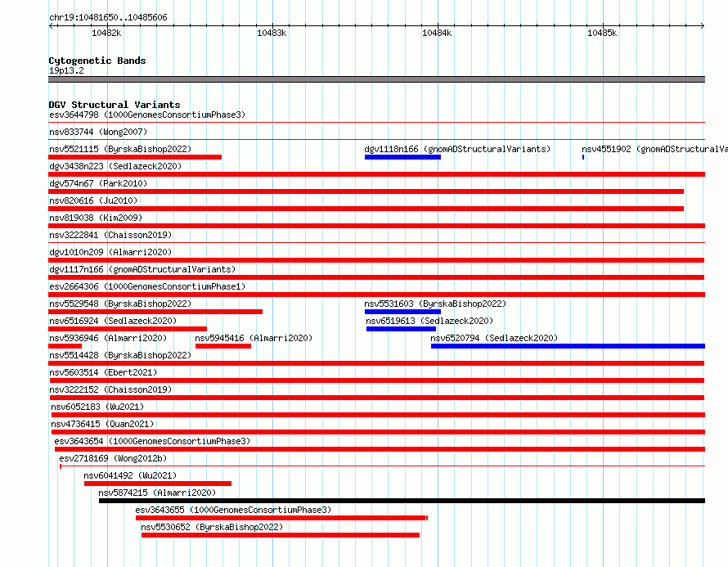Select esv2664306 1000GenomesConsortiumPhase1 variant

tap(147, 286)
